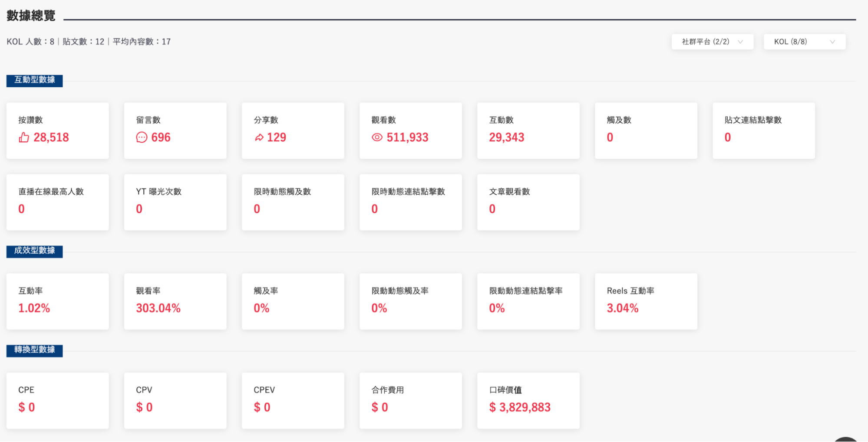Click the 合作費用 card label

pos(387,390)
